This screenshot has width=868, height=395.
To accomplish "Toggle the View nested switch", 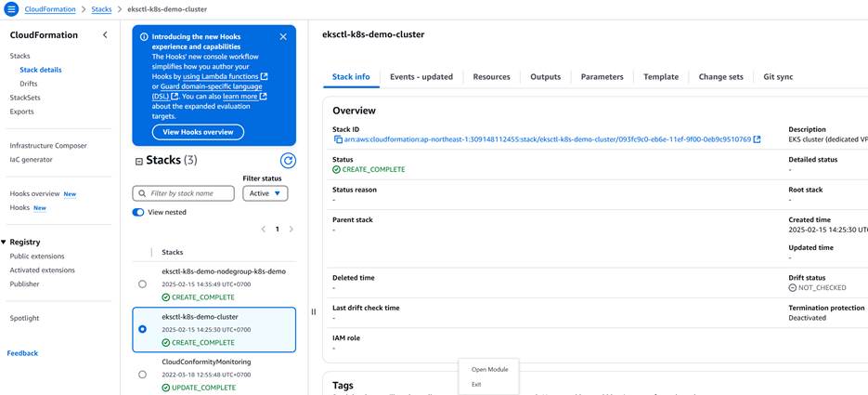I will tap(138, 212).
